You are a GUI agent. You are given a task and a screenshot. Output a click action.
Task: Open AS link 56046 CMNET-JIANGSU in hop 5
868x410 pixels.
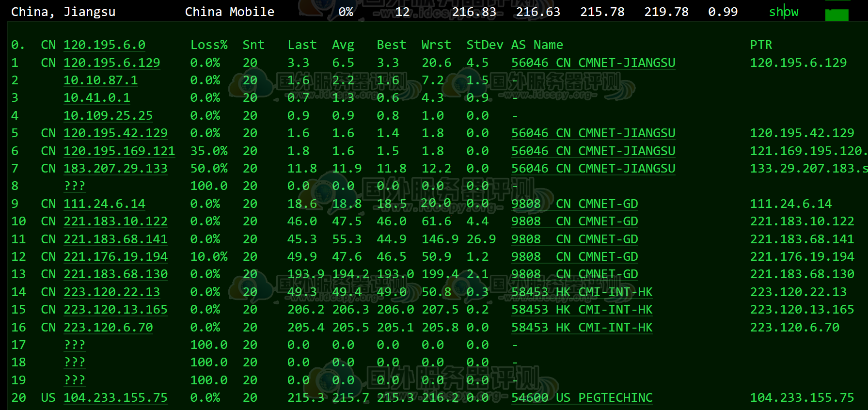click(593, 133)
